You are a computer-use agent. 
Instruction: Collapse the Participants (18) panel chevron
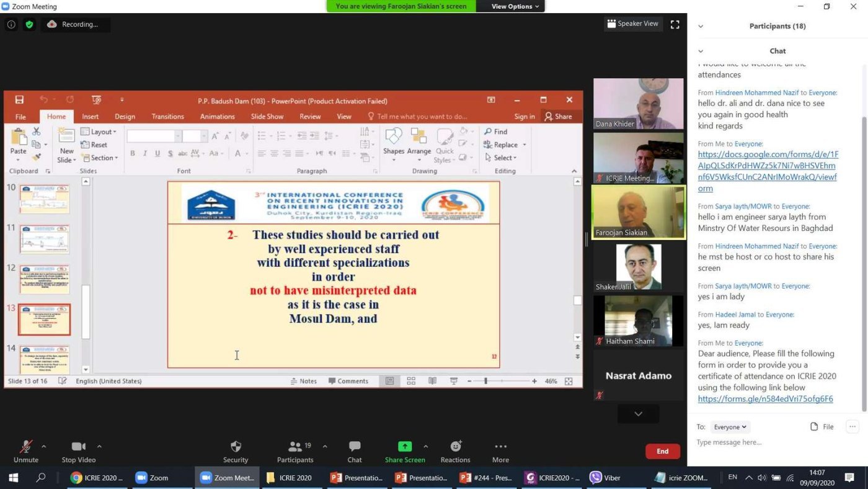click(701, 26)
